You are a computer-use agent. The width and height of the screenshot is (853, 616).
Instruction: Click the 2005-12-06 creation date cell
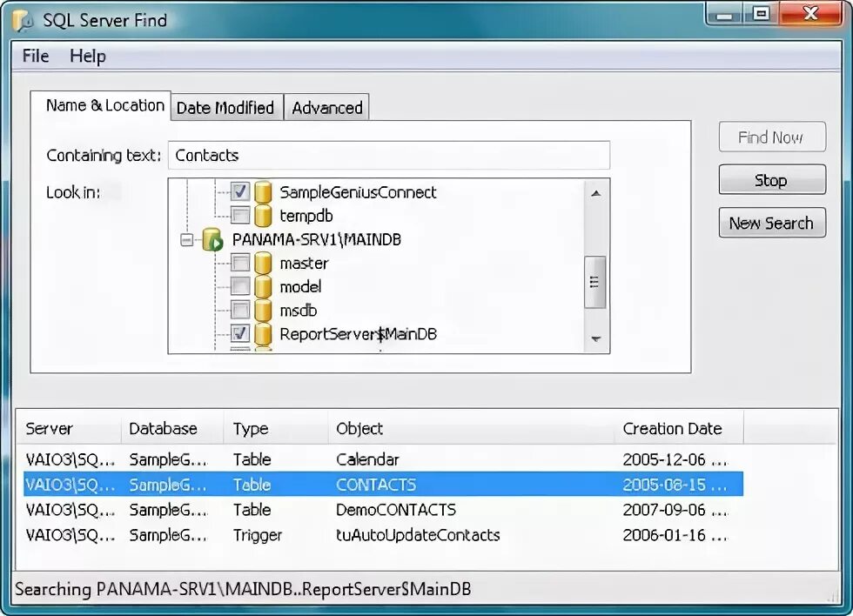675,460
